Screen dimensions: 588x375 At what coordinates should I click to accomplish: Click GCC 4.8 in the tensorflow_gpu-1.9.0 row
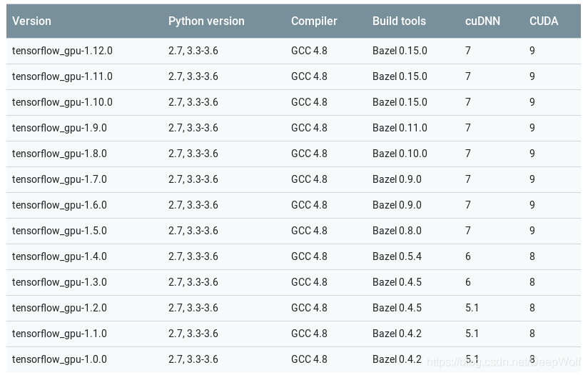tap(309, 128)
